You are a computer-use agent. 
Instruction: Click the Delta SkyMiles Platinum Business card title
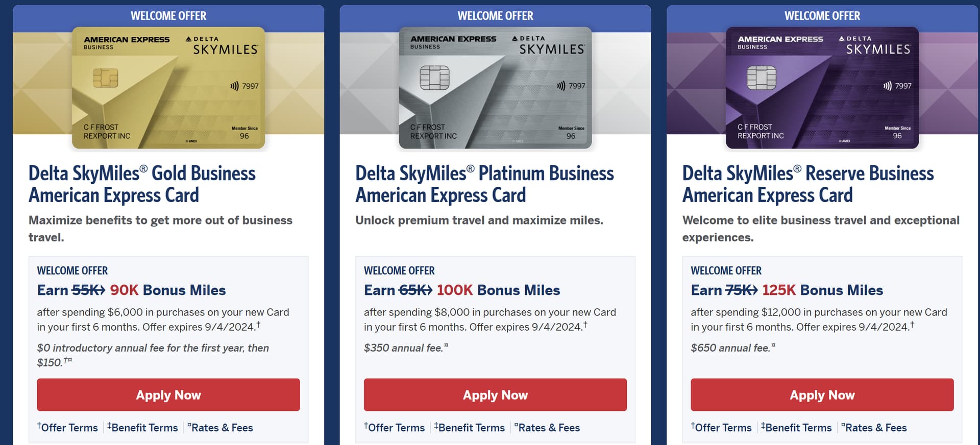[484, 184]
